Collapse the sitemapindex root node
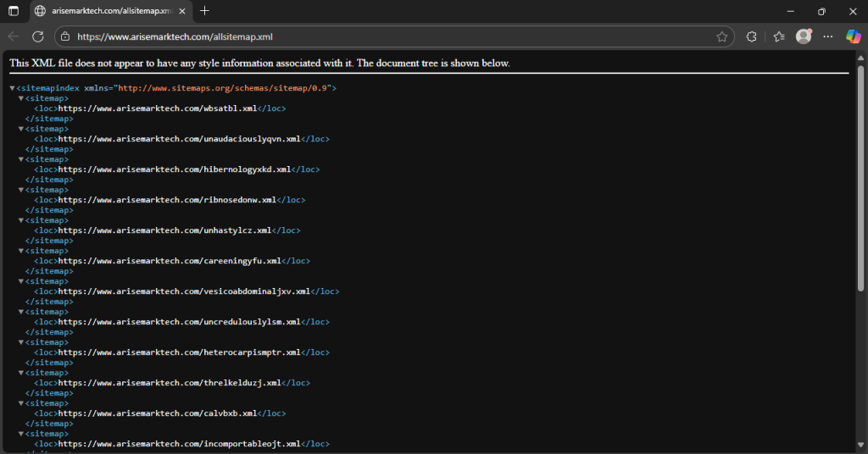 tap(13, 88)
